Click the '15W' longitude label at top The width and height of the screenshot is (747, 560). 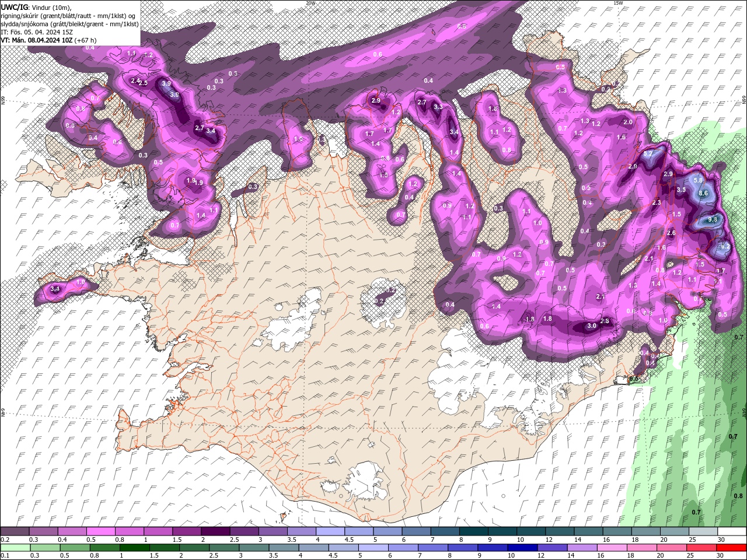pyautogui.click(x=618, y=2)
